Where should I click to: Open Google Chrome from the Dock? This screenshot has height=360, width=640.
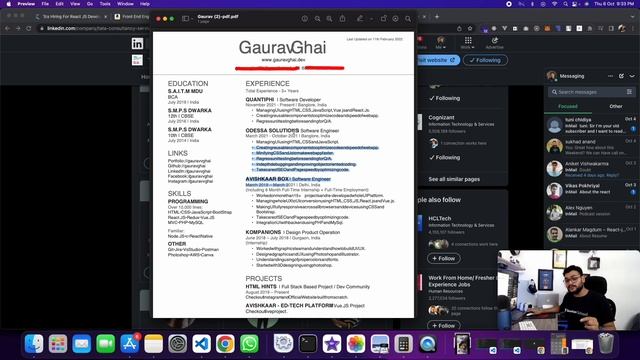[x=225, y=344]
